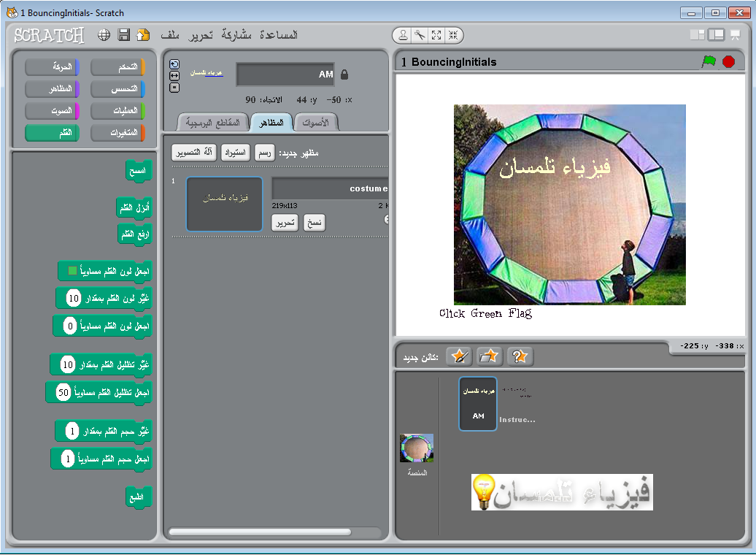
Task: Stop all scripts with the red stop icon
Action: pyautogui.click(x=727, y=63)
